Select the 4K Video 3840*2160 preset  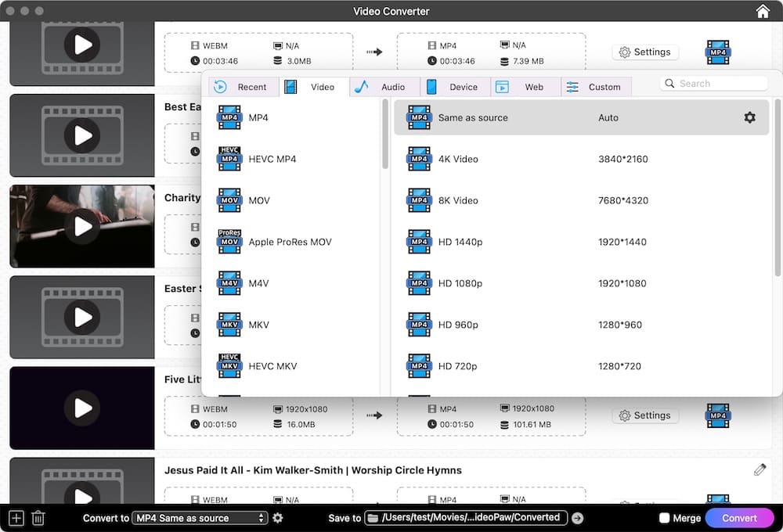point(509,159)
